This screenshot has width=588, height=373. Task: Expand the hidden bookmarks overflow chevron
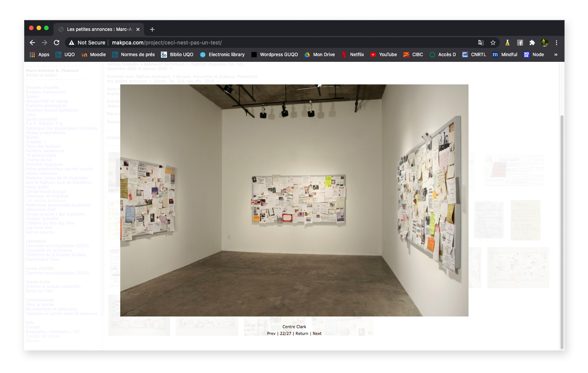tap(556, 55)
